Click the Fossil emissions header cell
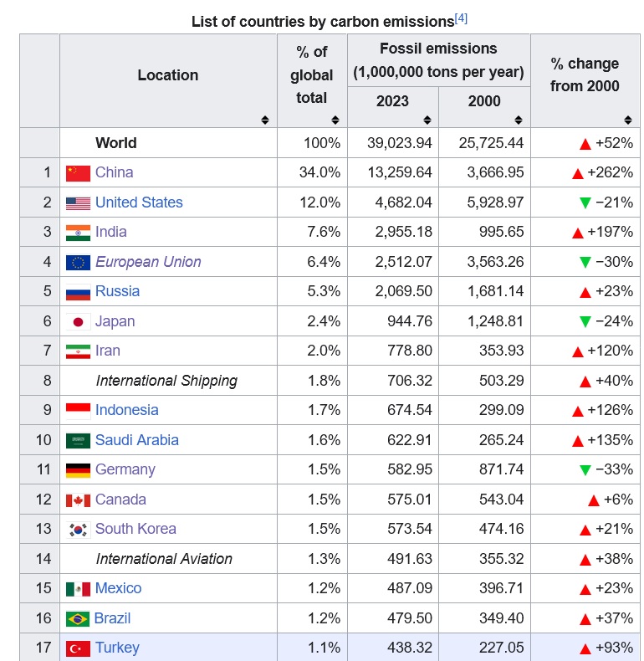This screenshot has width=644, height=661. click(438, 60)
